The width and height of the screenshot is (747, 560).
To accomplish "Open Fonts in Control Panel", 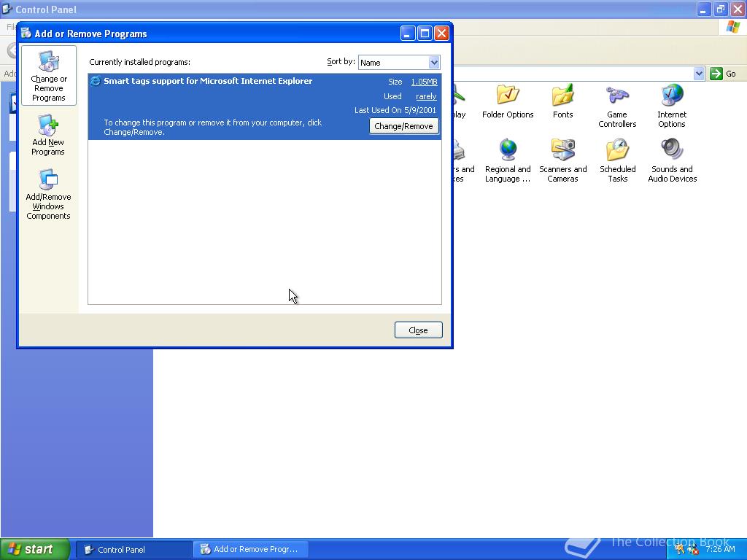I will point(562,101).
